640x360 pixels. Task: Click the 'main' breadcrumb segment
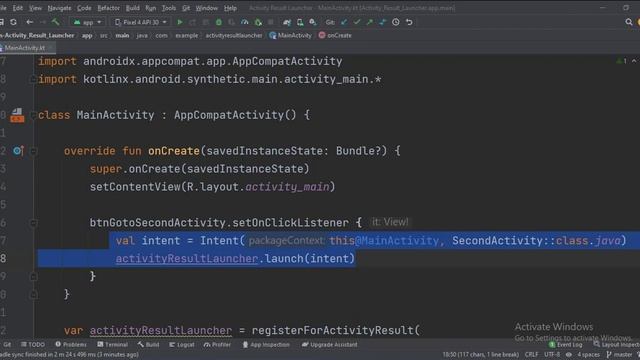(122, 36)
